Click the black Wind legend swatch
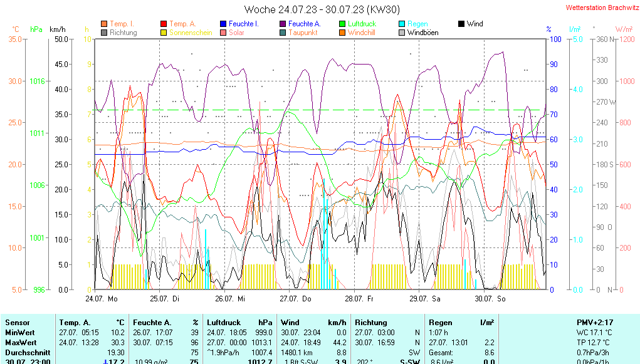 461,24
